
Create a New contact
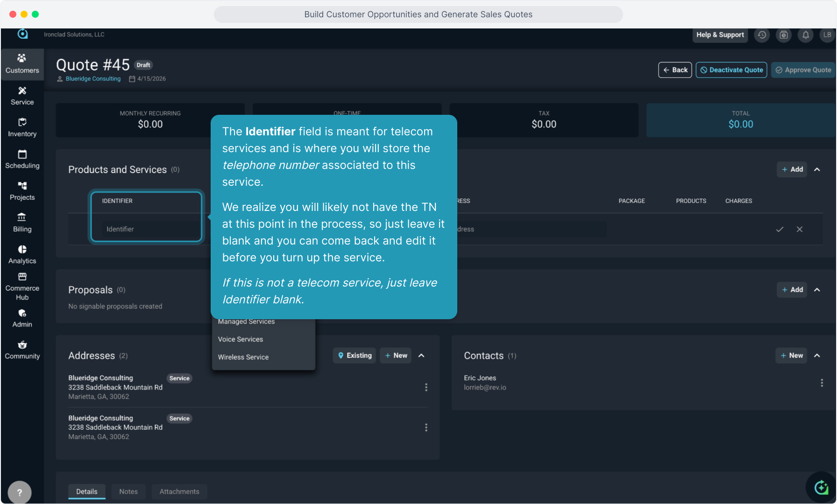click(792, 356)
